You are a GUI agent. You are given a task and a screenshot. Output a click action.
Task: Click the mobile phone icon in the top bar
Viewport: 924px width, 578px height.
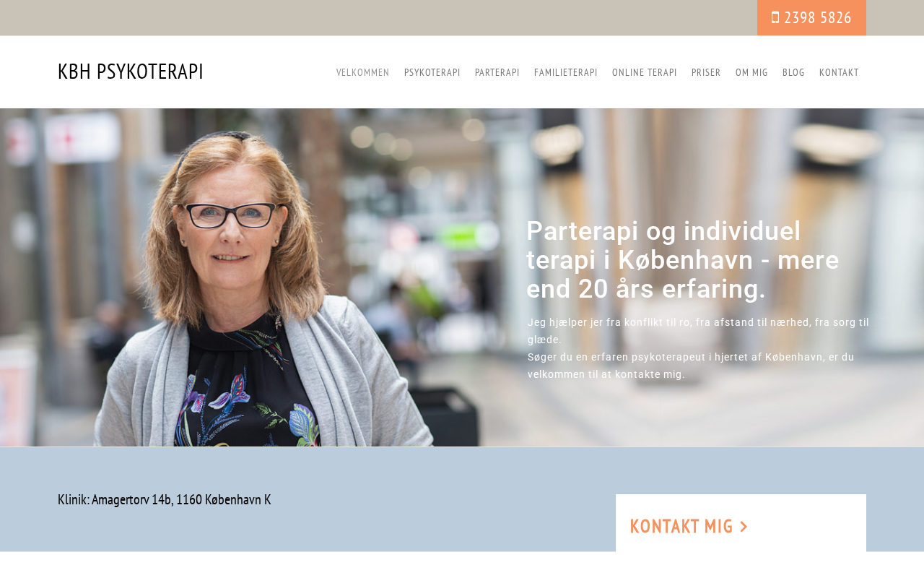point(775,17)
